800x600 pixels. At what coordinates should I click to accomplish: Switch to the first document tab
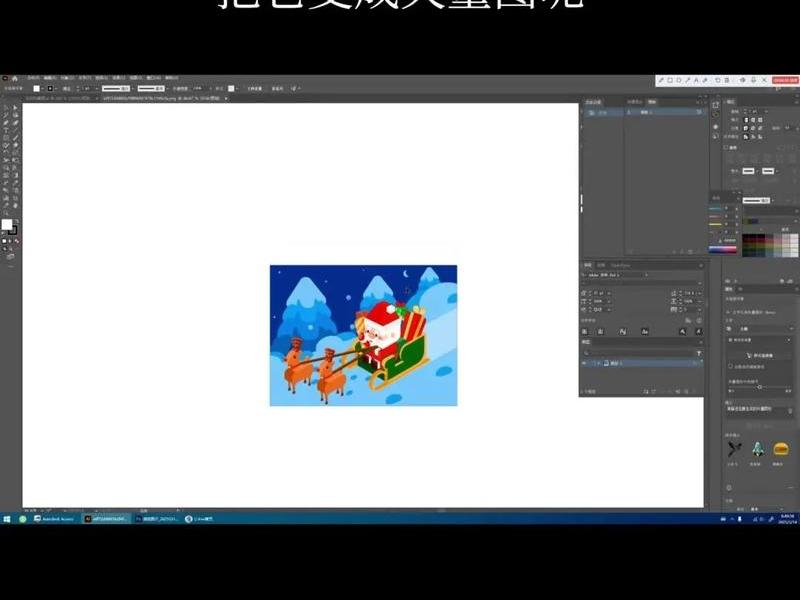tap(60, 98)
